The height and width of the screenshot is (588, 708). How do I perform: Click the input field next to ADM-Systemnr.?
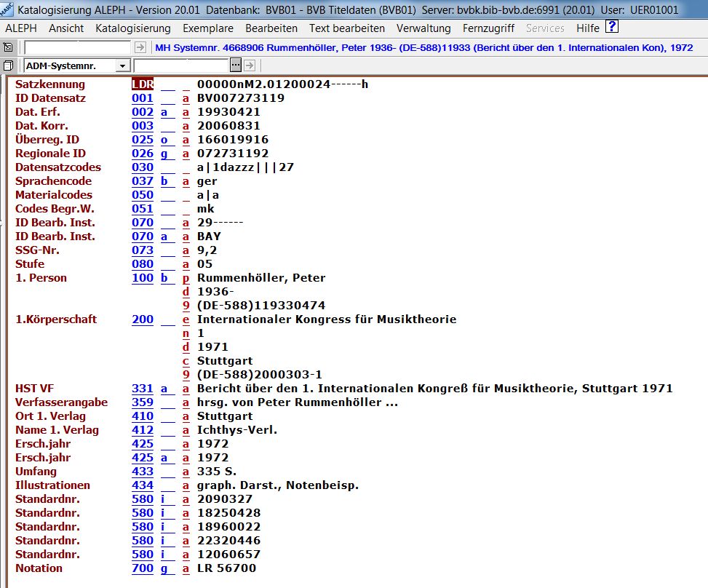pos(180,65)
